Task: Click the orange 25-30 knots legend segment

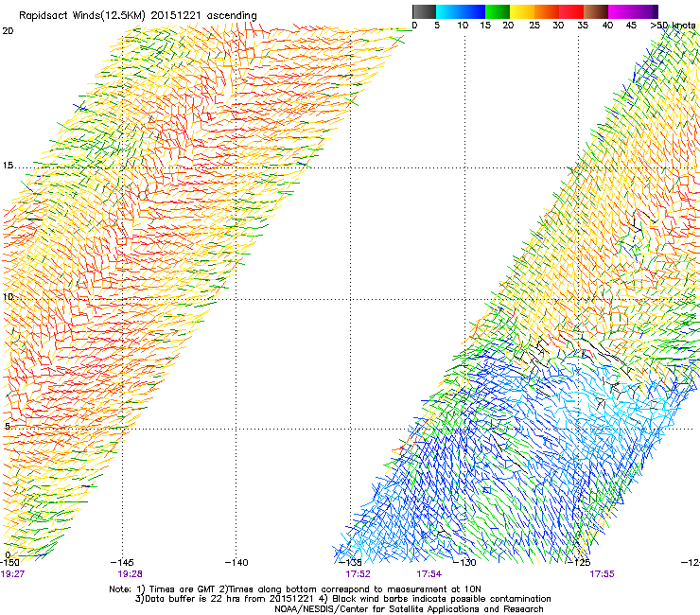Action: tap(547, 11)
